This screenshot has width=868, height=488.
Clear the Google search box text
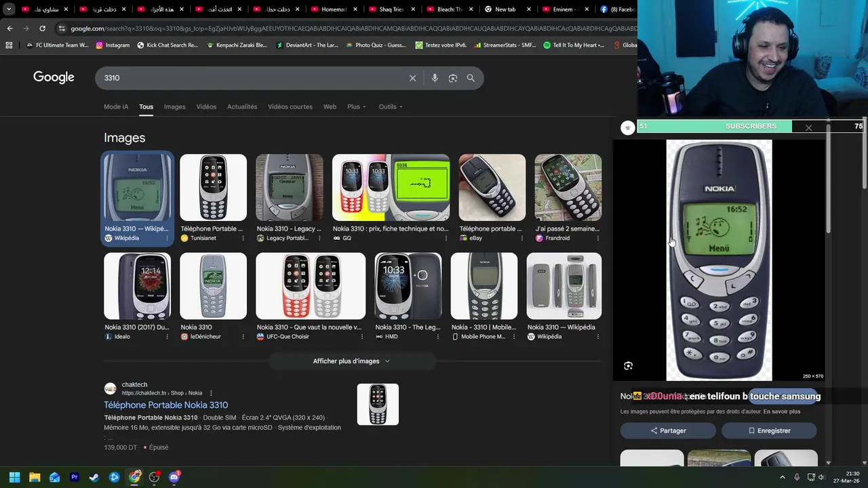pyautogui.click(x=412, y=78)
